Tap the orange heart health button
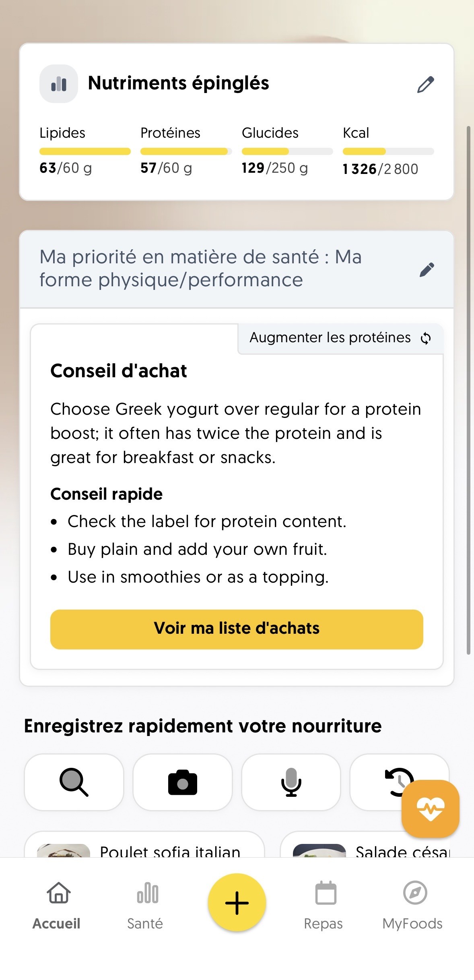 point(430,808)
